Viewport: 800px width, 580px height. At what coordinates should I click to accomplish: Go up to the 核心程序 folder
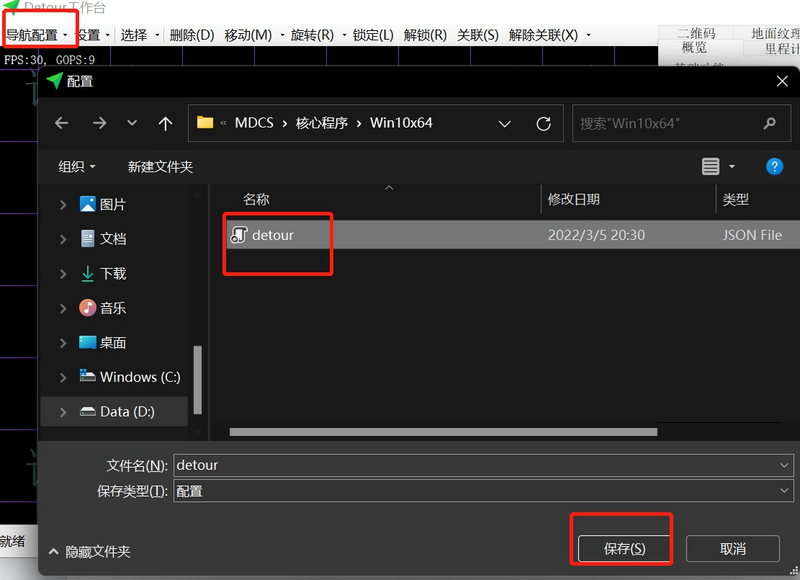click(166, 122)
